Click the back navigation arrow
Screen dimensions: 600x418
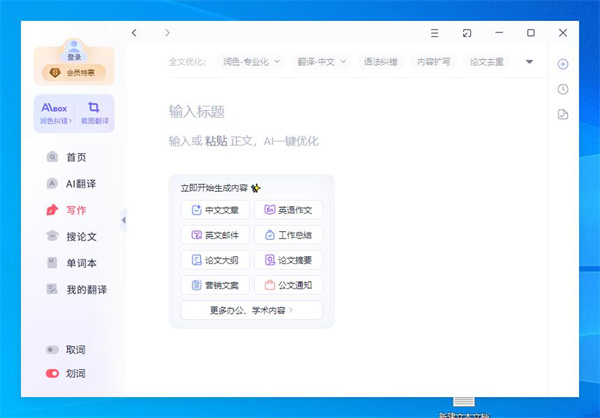coord(135,33)
